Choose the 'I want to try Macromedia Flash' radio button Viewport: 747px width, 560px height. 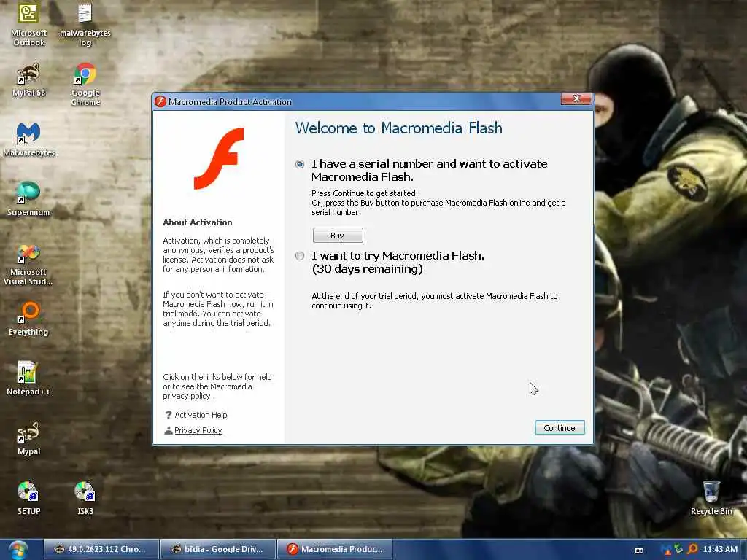[x=300, y=256]
